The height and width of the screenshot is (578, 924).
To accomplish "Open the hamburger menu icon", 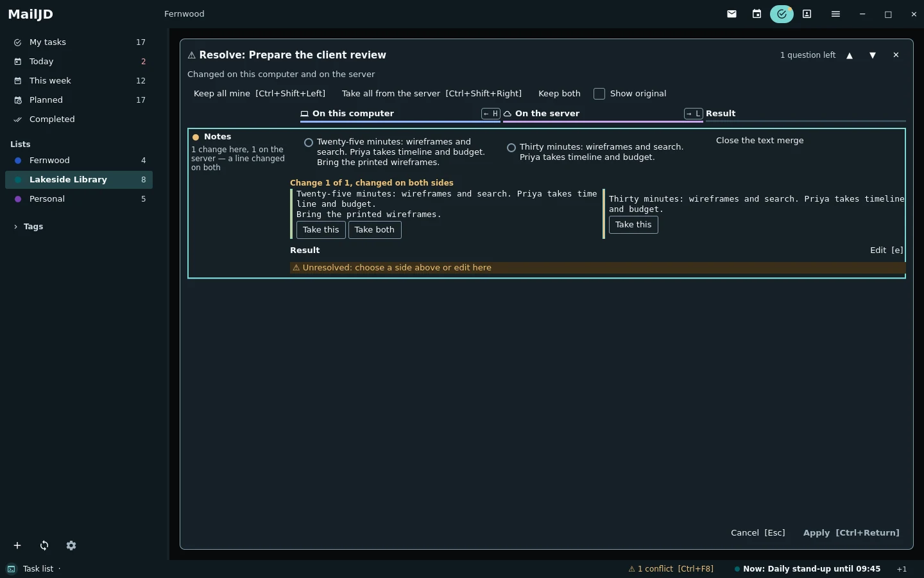I will point(835,14).
